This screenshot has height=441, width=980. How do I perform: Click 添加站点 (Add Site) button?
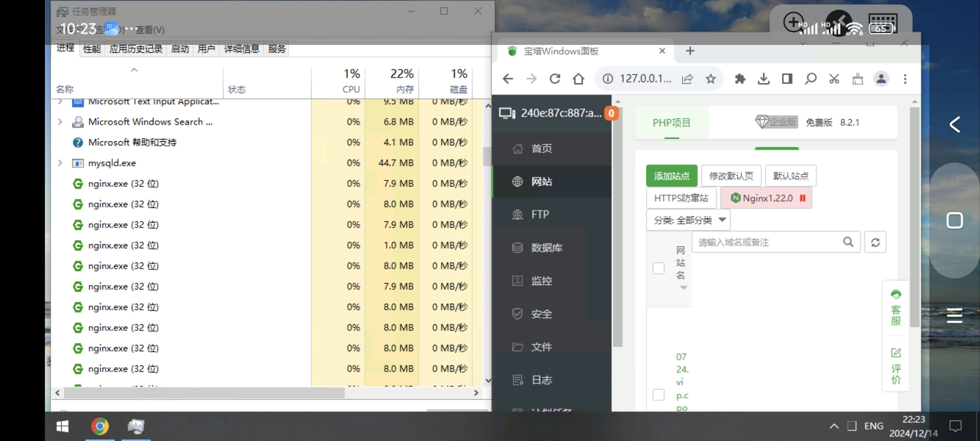pos(670,175)
